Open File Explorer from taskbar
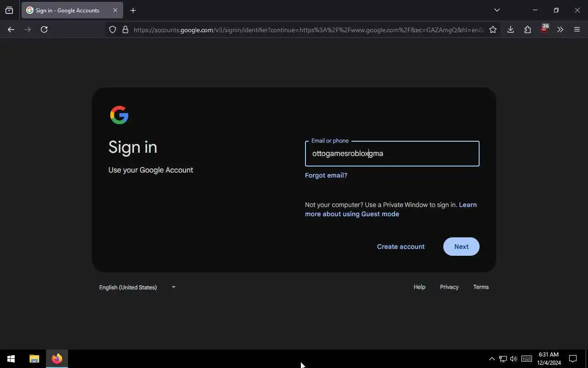The image size is (588, 368). coord(34,359)
